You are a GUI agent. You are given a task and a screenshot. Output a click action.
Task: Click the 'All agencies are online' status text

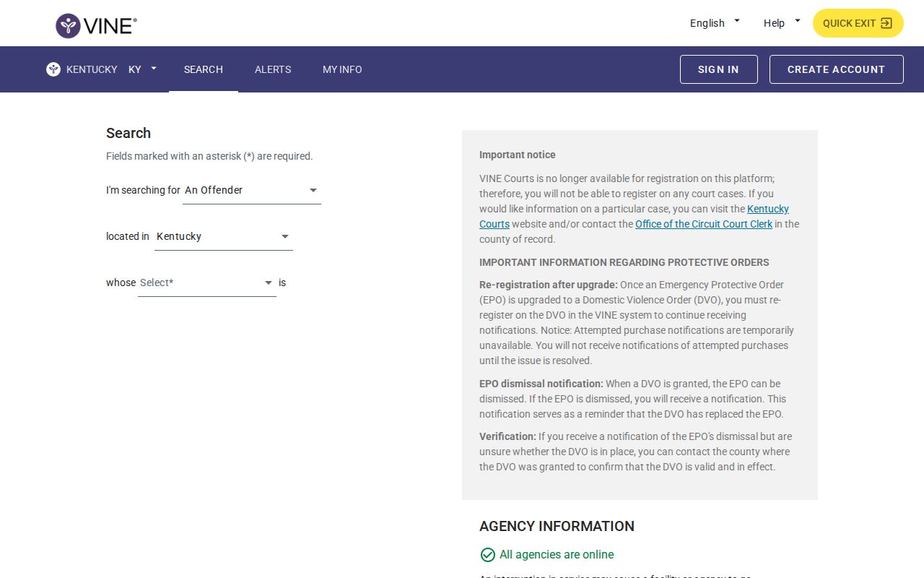tap(557, 555)
